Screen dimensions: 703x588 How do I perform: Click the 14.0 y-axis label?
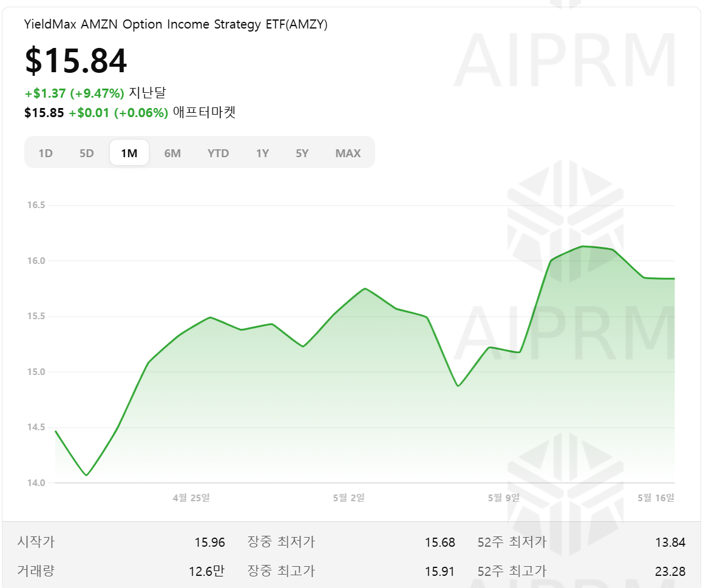(x=36, y=483)
